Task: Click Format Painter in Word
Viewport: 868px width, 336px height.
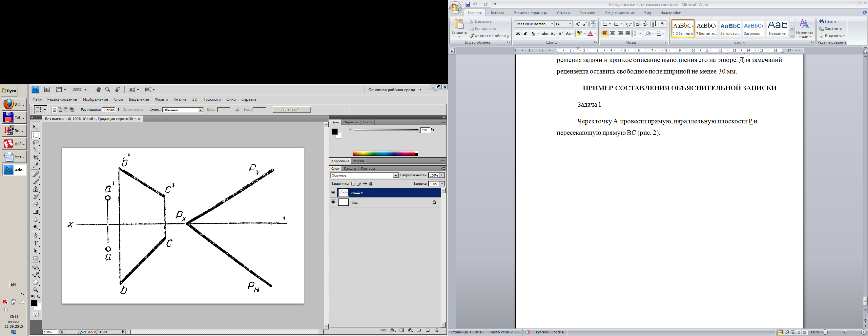Action: [x=489, y=36]
